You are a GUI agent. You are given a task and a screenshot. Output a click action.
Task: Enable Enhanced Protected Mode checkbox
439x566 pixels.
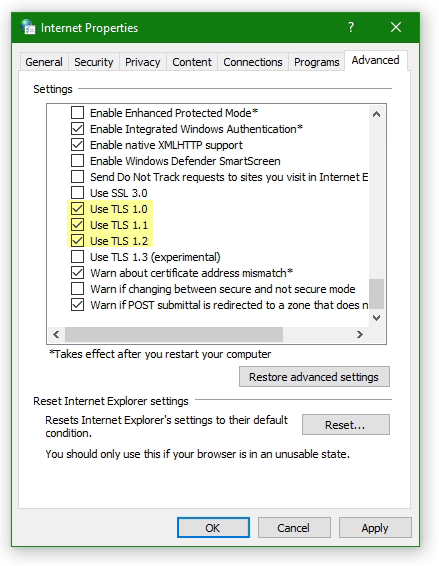pyautogui.click(x=78, y=113)
